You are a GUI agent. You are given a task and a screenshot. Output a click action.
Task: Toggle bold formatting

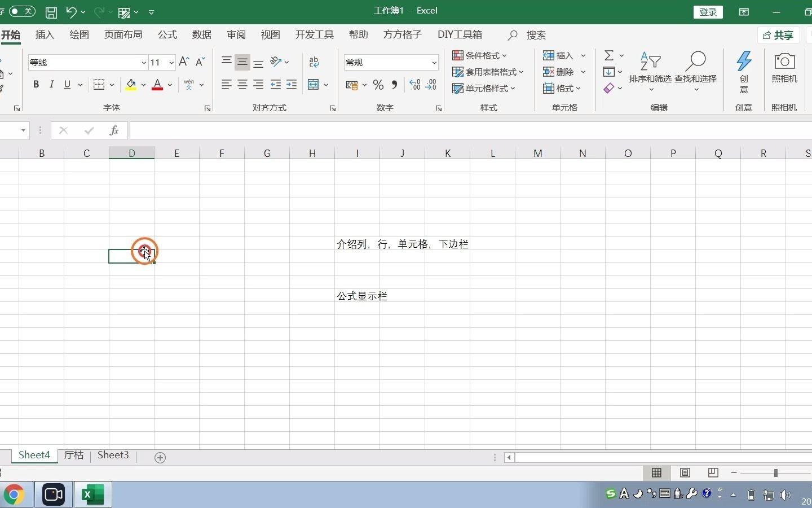[36, 84]
